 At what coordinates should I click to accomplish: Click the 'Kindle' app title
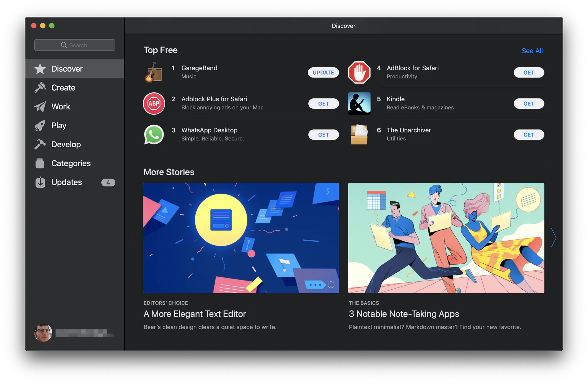[396, 99]
